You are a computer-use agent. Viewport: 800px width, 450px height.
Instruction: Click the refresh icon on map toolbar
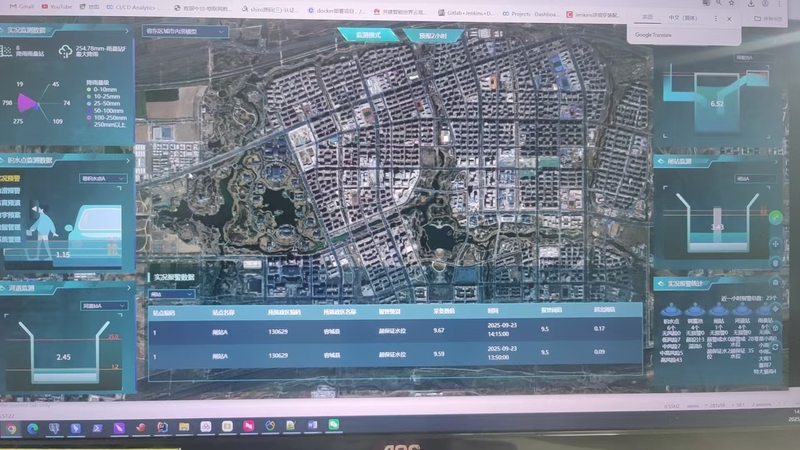(x=776, y=347)
